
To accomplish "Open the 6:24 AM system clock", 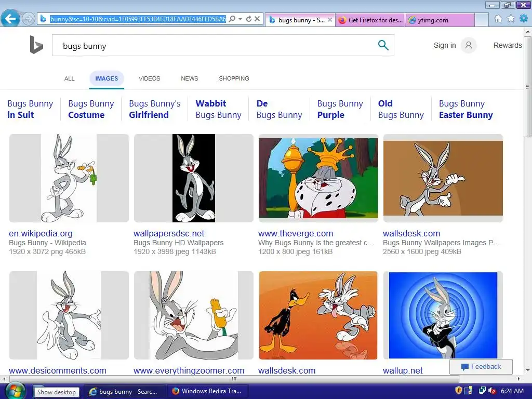I will pyautogui.click(x=512, y=391).
